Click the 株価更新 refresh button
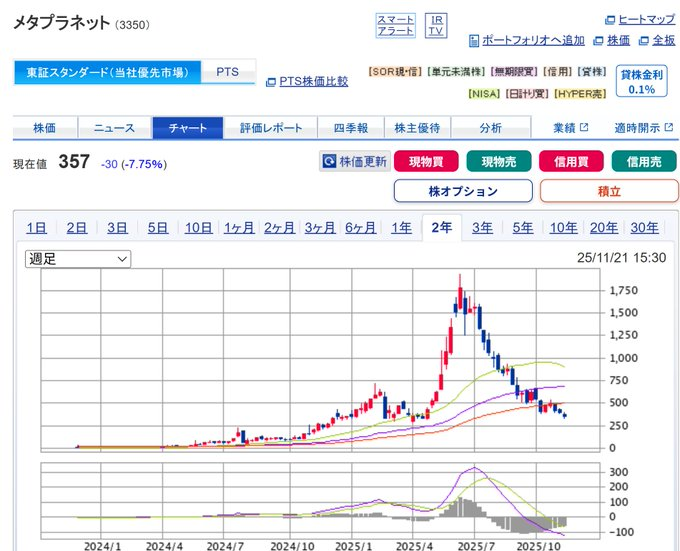Screen dimensions: 680x551 (355, 161)
